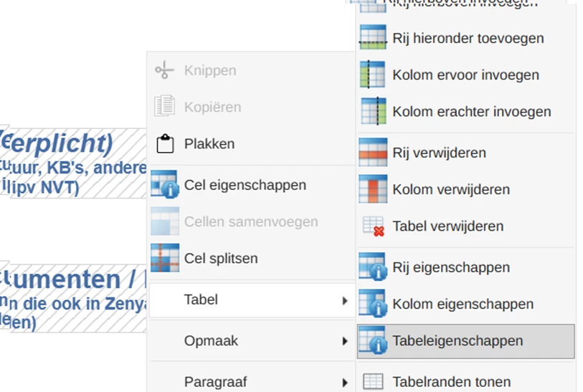This screenshot has width=583, height=392.
Task: Click the Plakken clipboard icon
Action: pos(165,144)
